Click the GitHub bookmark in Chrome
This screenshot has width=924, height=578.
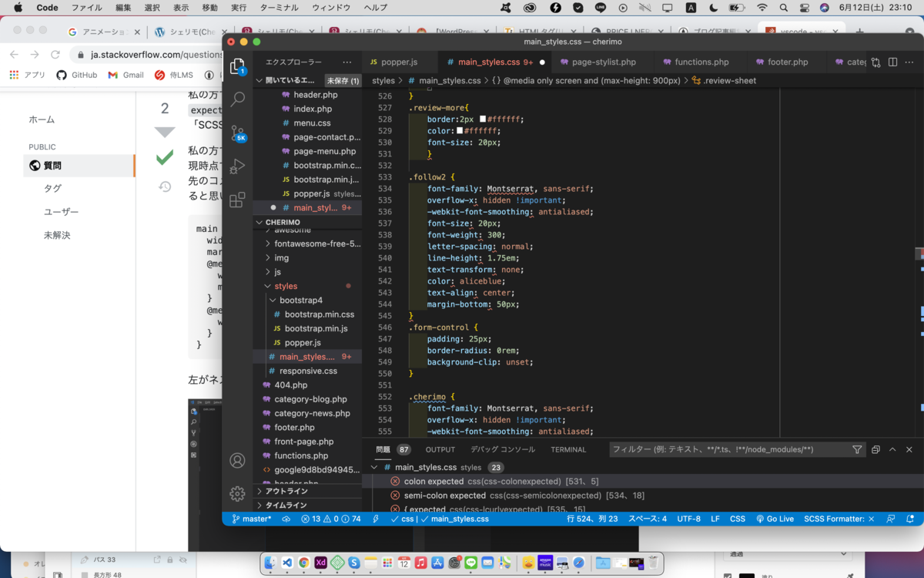pos(78,75)
